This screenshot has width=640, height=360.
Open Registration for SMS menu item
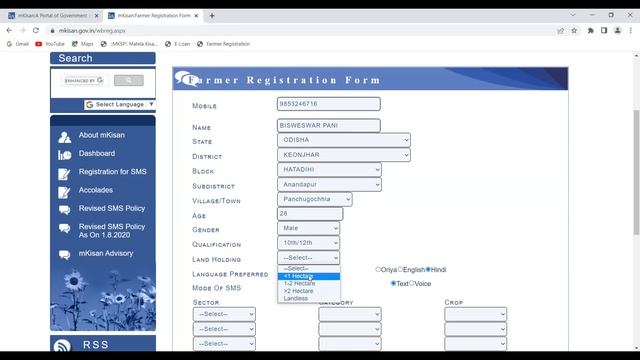[113, 172]
